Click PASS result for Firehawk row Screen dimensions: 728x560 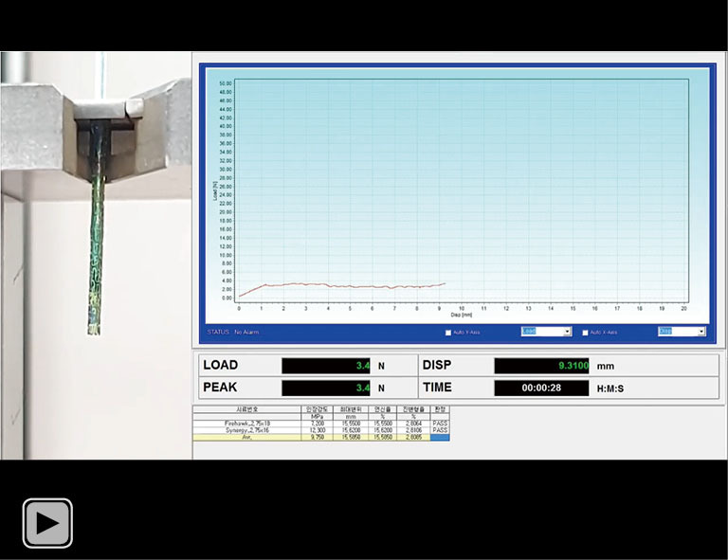click(440, 423)
